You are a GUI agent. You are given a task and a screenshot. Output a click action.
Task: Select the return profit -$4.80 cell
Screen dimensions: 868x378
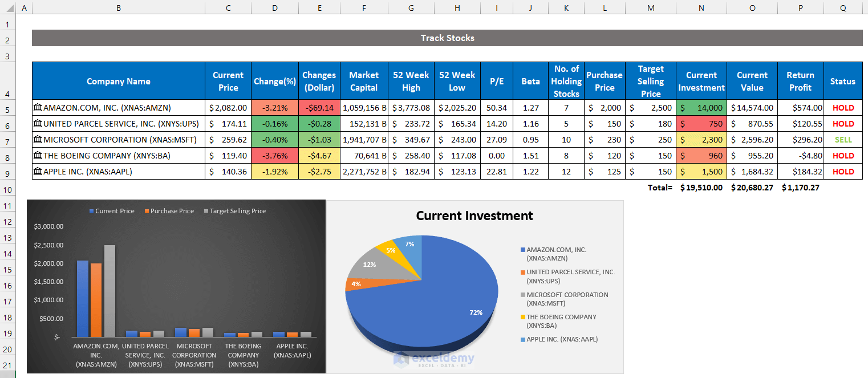tap(801, 156)
